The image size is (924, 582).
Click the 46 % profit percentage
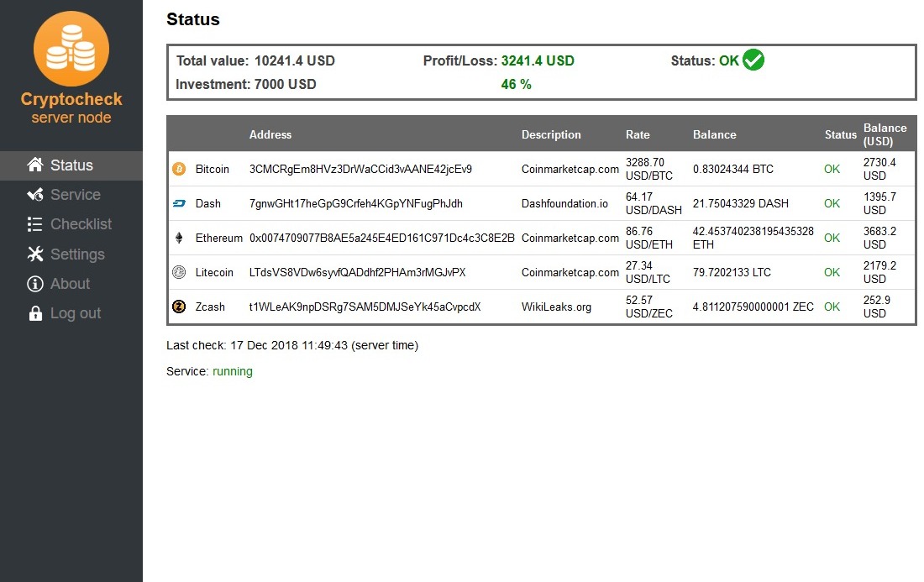[517, 84]
